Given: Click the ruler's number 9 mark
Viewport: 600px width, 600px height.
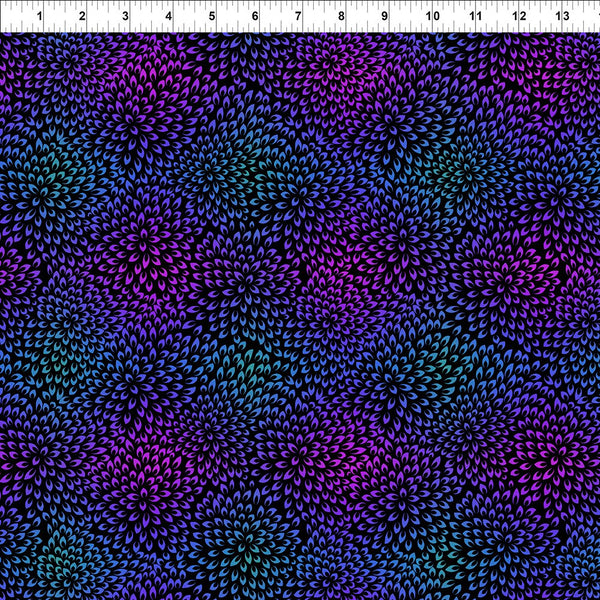Looking at the screenshot, I should click(385, 17).
